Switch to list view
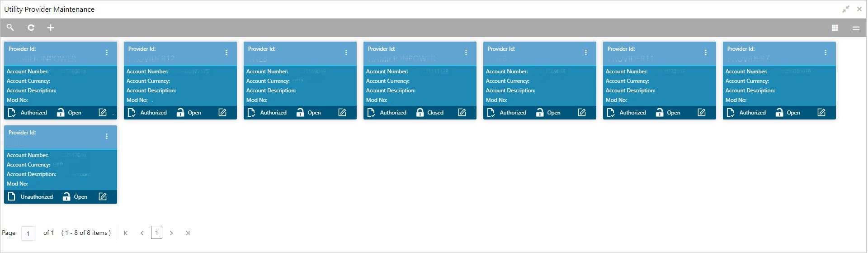 pos(856,28)
